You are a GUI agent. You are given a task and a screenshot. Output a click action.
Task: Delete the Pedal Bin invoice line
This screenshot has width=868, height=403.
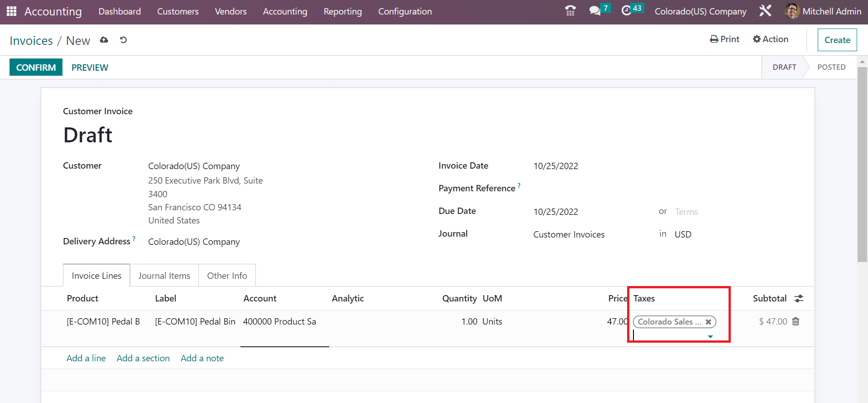(796, 321)
